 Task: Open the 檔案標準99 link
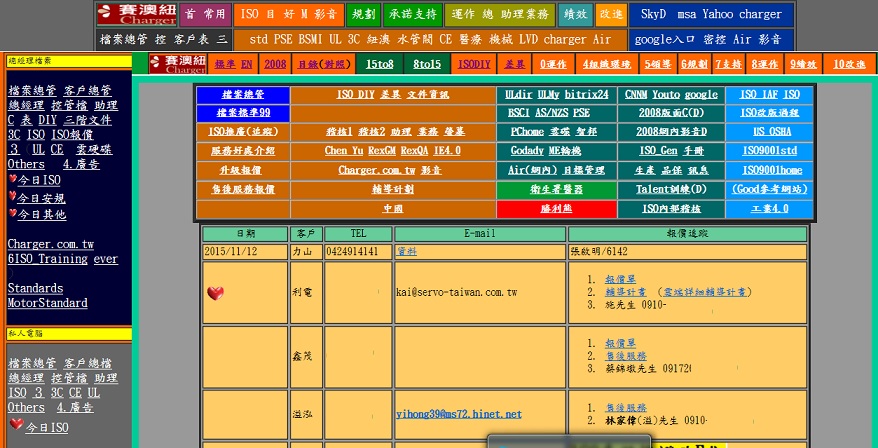243,113
